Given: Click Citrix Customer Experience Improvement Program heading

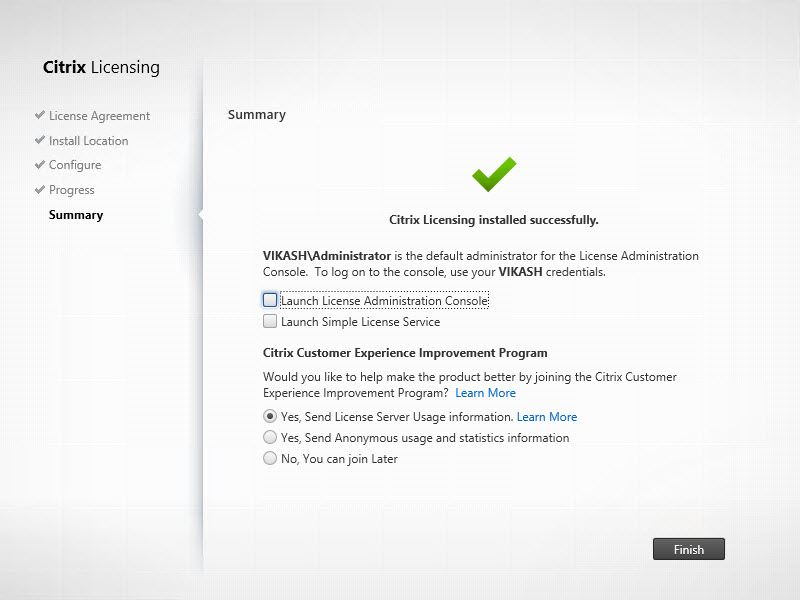Looking at the screenshot, I should (405, 353).
